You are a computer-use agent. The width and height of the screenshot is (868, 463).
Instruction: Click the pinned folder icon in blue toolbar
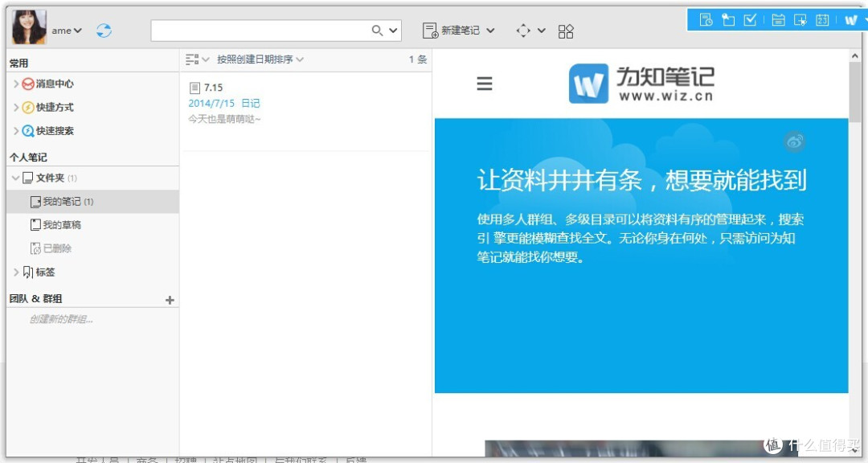(x=728, y=20)
